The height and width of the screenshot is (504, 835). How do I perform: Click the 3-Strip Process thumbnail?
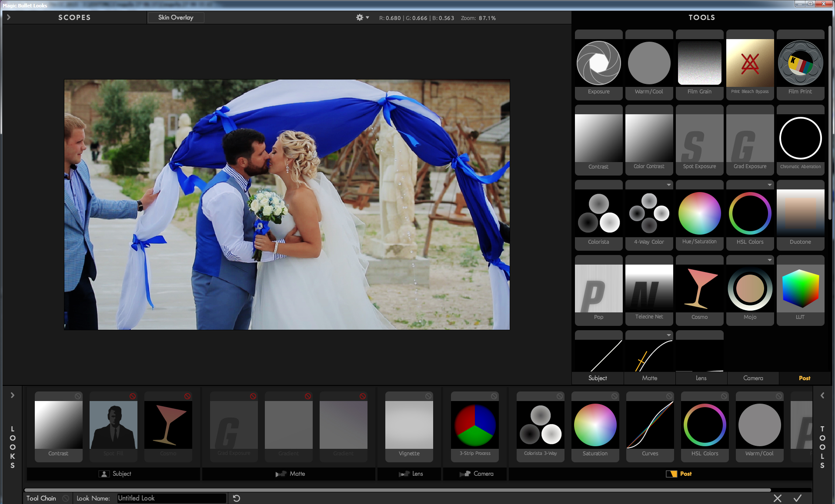[474, 425]
